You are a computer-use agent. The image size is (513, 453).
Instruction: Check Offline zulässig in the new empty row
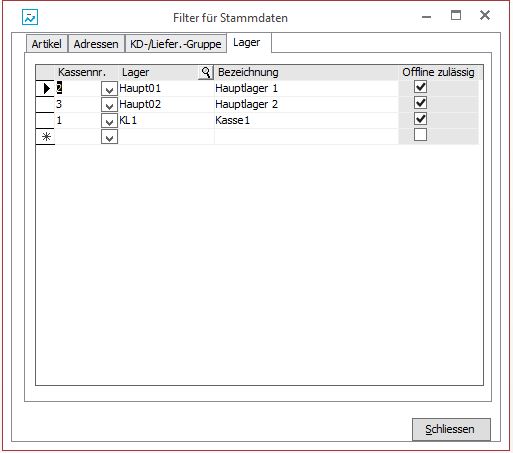point(420,135)
